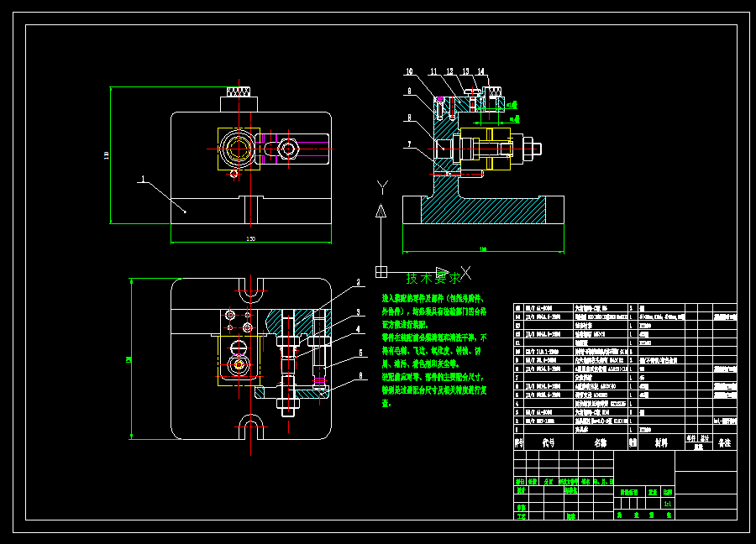Viewport: 756px width, 544px height.
Task: Select the section view base width dimension
Action: (483, 249)
